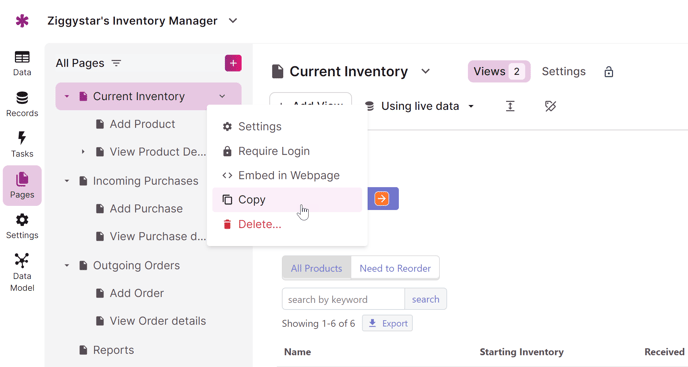This screenshot has height=367, width=688.
Task: Click the page icon beside Add Order
Action: pos(100,293)
